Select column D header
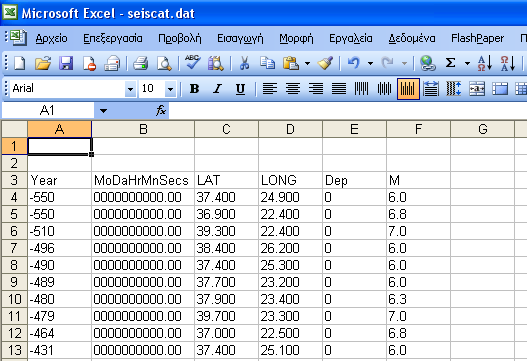527x361 pixels. pyautogui.click(x=290, y=129)
